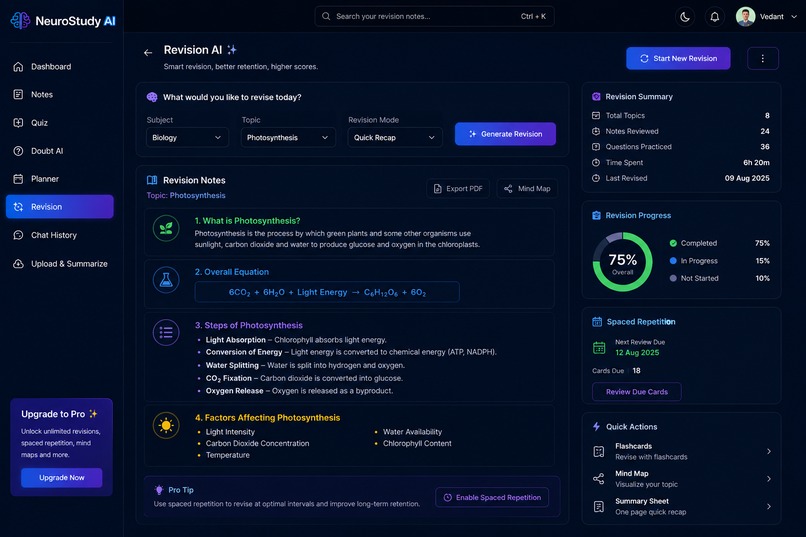Click the 'Topic: Photosynthesis' label
Viewport: 806px width, 537px height.
(186, 195)
